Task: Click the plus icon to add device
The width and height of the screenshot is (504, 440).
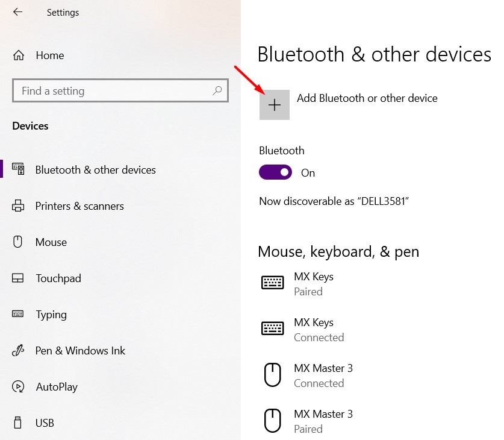Action: pos(275,105)
